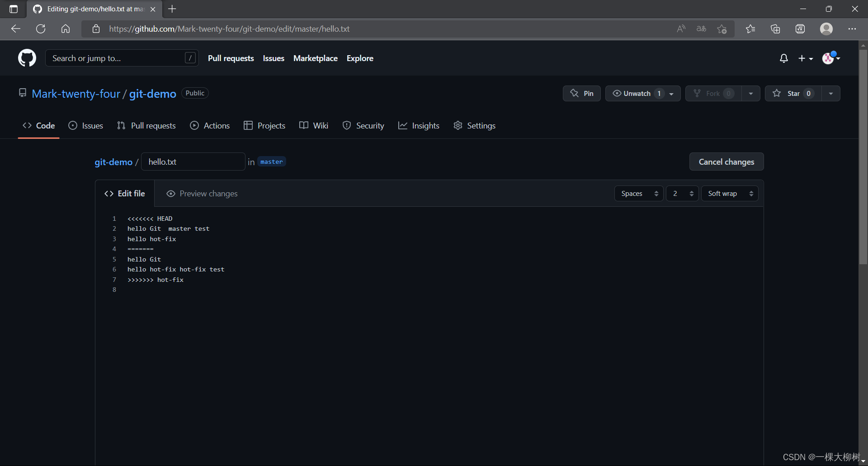Open the GitHub notifications bell
Screen dimensions: 868x466
tap(783, 58)
